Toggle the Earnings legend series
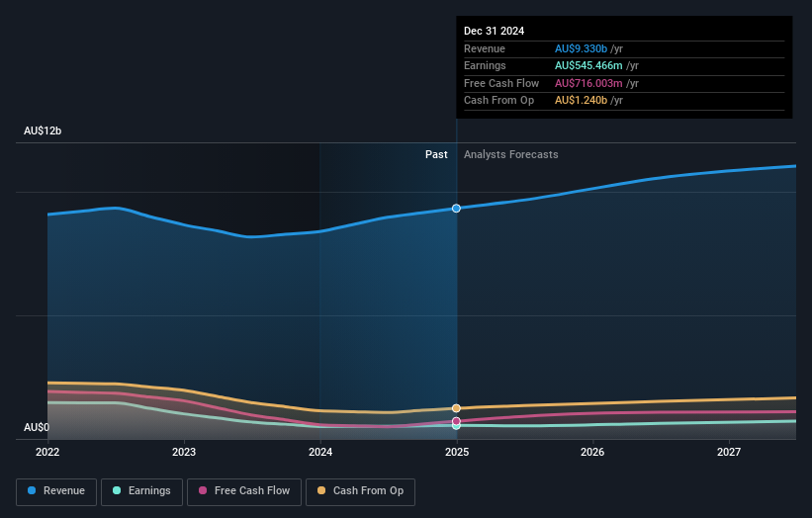 [x=141, y=491]
